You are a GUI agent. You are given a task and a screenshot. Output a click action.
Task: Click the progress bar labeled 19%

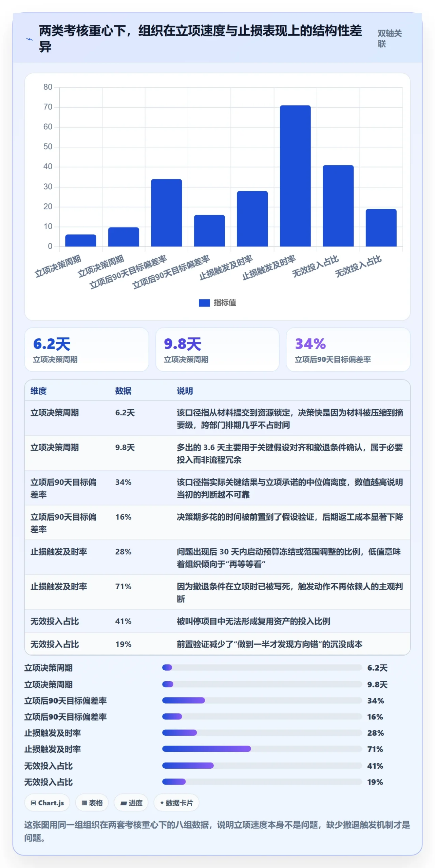pos(262,782)
